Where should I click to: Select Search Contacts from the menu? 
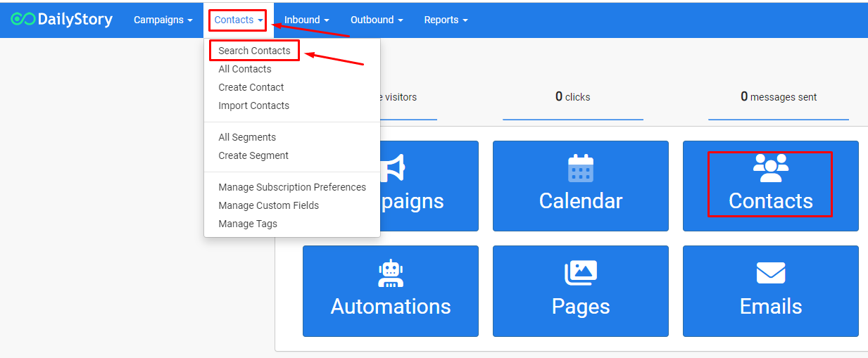point(254,51)
